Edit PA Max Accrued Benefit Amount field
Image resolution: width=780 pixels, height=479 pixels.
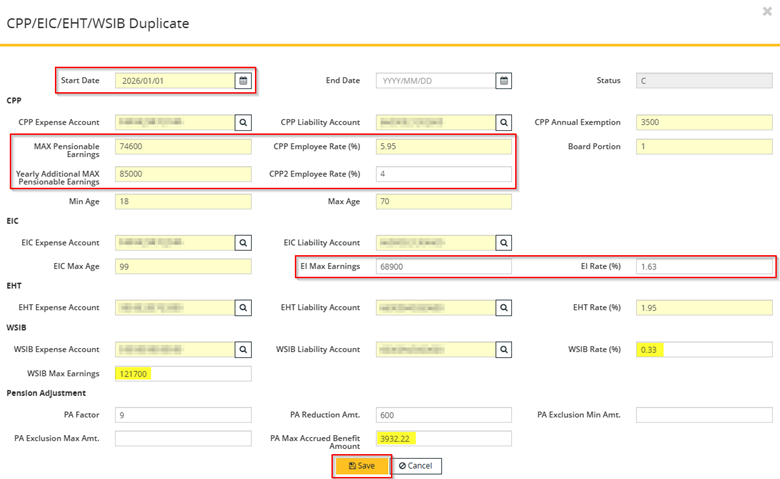coord(444,438)
